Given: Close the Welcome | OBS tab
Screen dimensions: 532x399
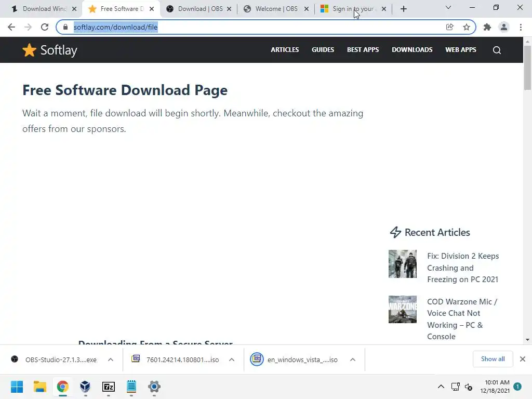Looking at the screenshot, I should tap(307, 9).
